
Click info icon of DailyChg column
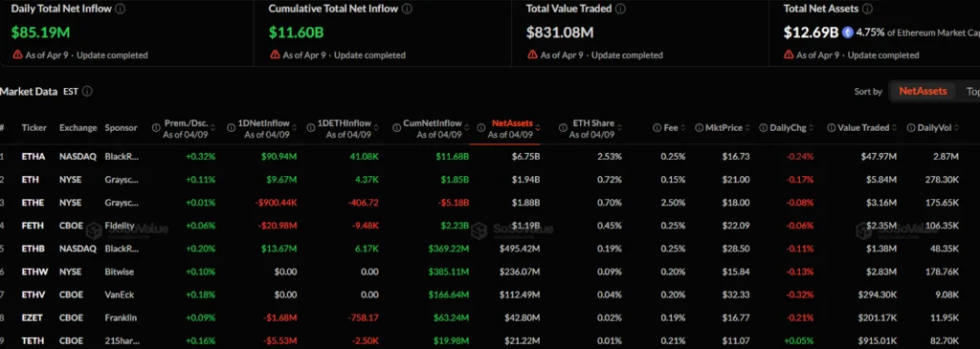coord(763,128)
